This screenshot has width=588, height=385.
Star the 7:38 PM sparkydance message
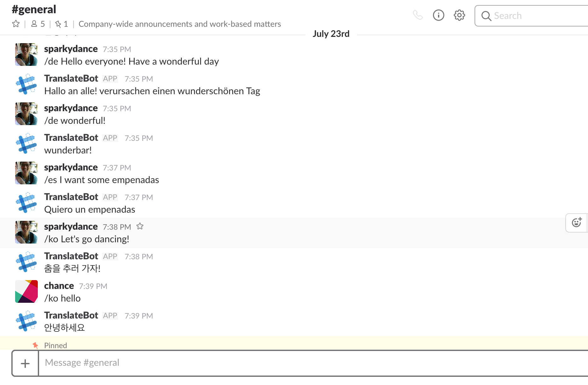click(140, 226)
